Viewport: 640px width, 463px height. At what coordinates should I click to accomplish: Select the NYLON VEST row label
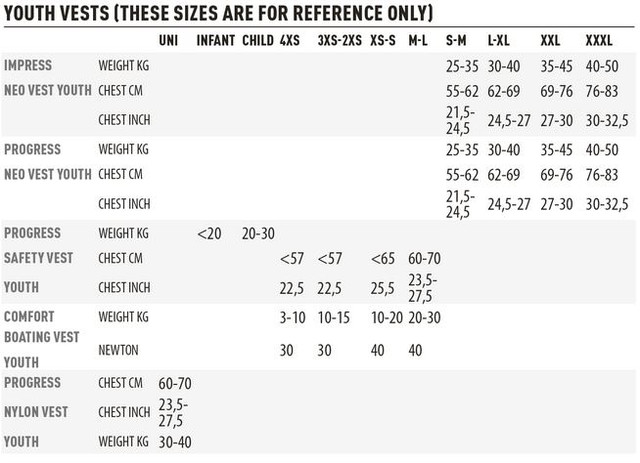click(36, 411)
